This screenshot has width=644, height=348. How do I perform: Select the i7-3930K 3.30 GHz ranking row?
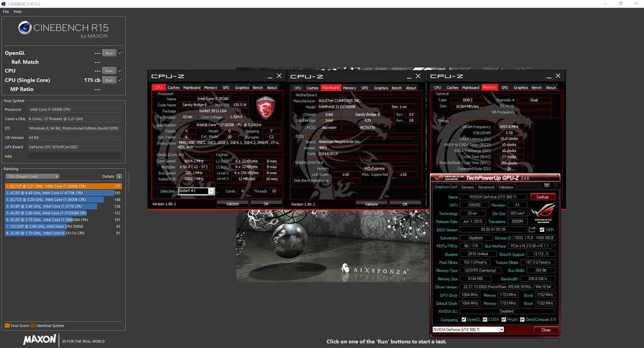tap(64, 200)
